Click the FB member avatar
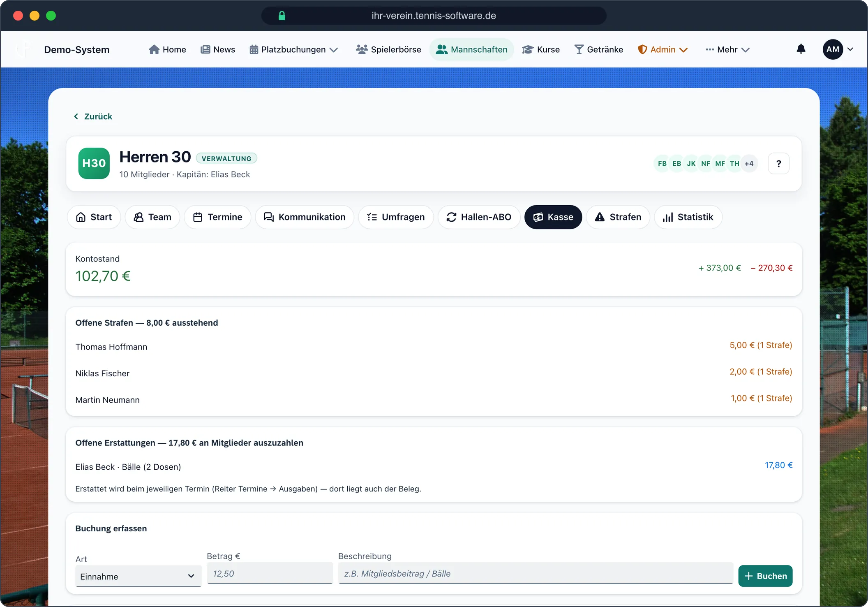The width and height of the screenshot is (868, 607). point(662,164)
